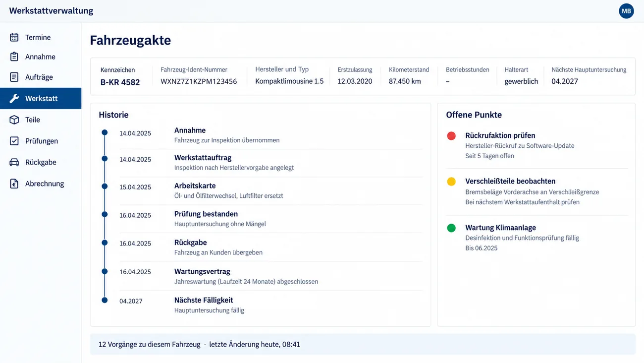Click the red dot for Rückrufaktion prüfen
This screenshot has width=644, height=363.
coord(451,136)
